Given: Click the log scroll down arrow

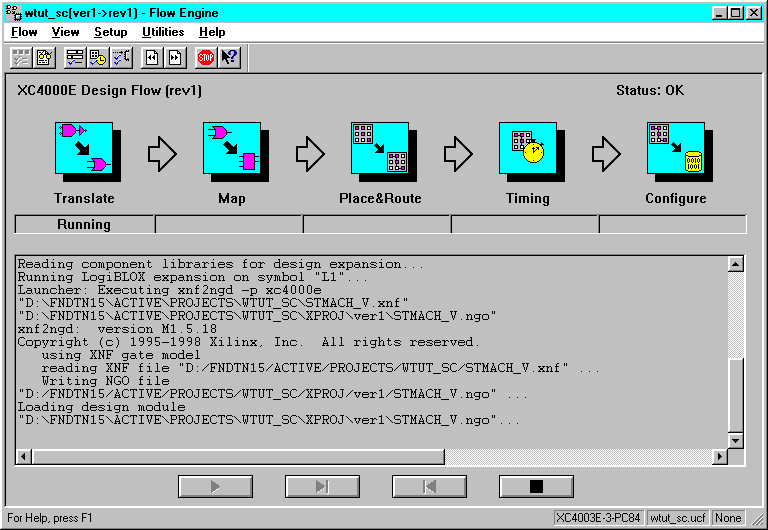Looking at the screenshot, I should [735, 440].
